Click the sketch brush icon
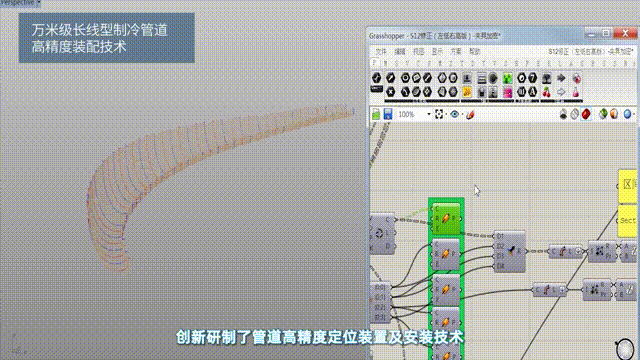The width and height of the screenshot is (640, 360). [x=470, y=115]
